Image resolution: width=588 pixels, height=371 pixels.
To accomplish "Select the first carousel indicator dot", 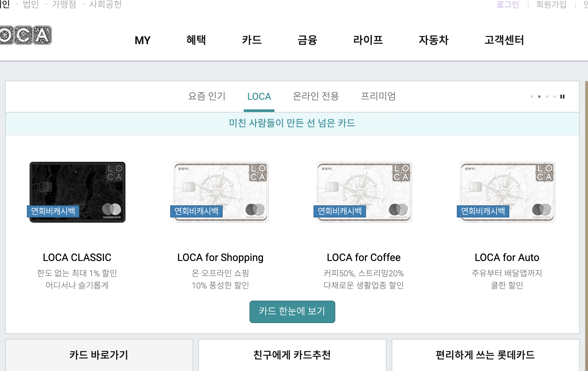I will [532, 97].
